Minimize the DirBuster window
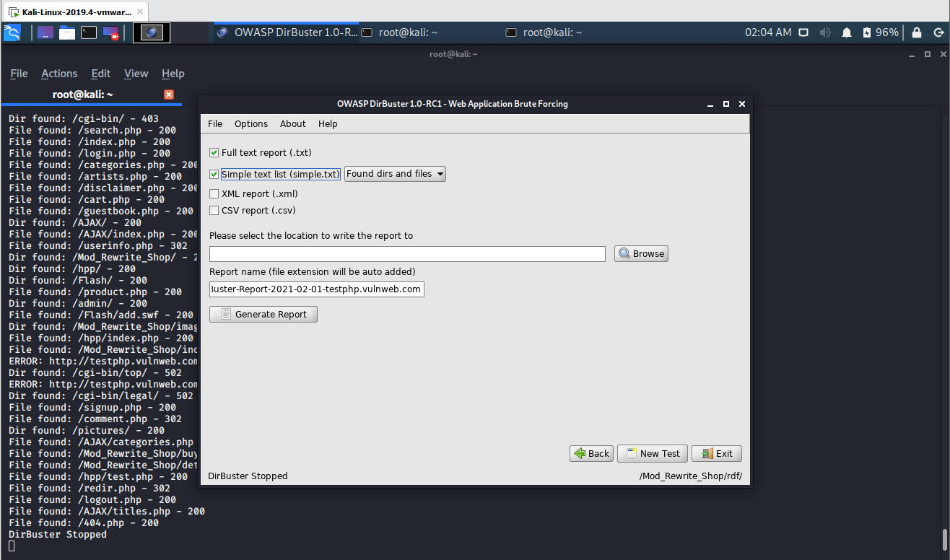The image size is (950, 560). point(710,104)
